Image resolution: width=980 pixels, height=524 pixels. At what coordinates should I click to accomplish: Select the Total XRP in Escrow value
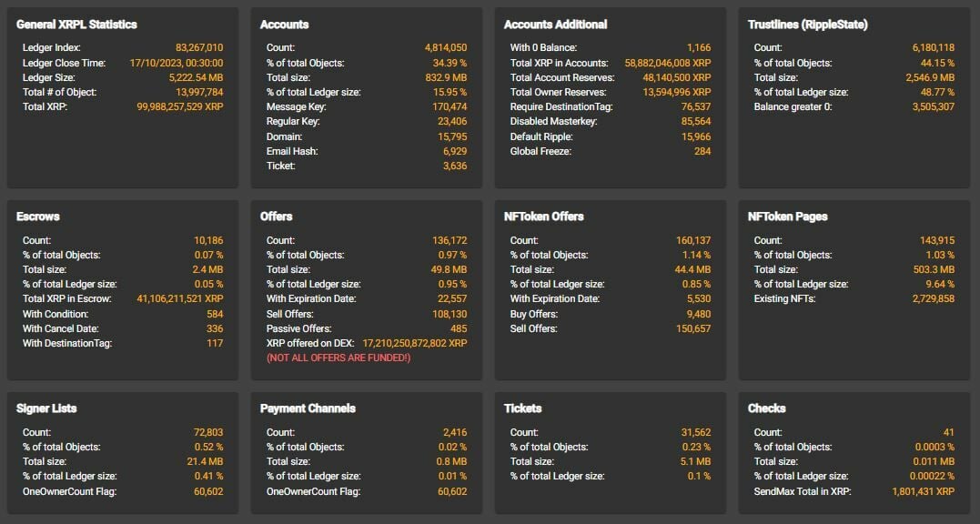[x=179, y=299]
